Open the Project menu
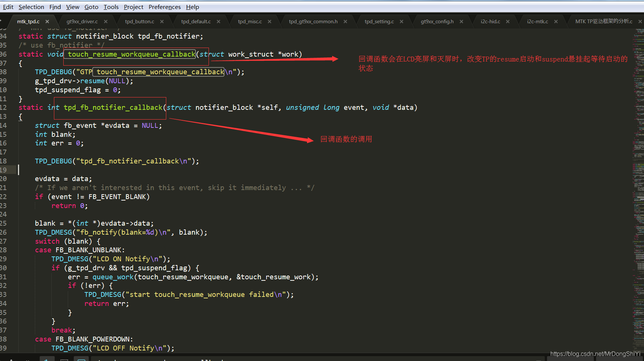This screenshot has width=644, height=361. (x=134, y=7)
